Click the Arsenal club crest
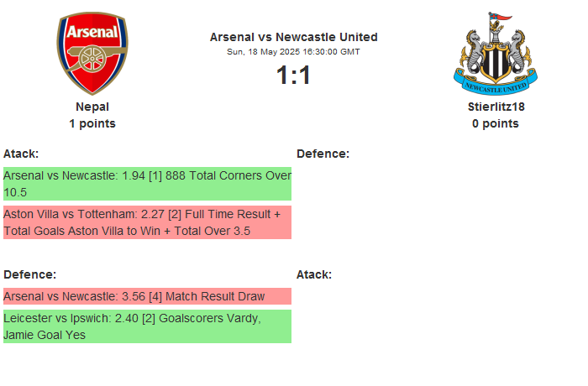This screenshot has width=588, height=386. pyautogui.click(x=92, y=54)
